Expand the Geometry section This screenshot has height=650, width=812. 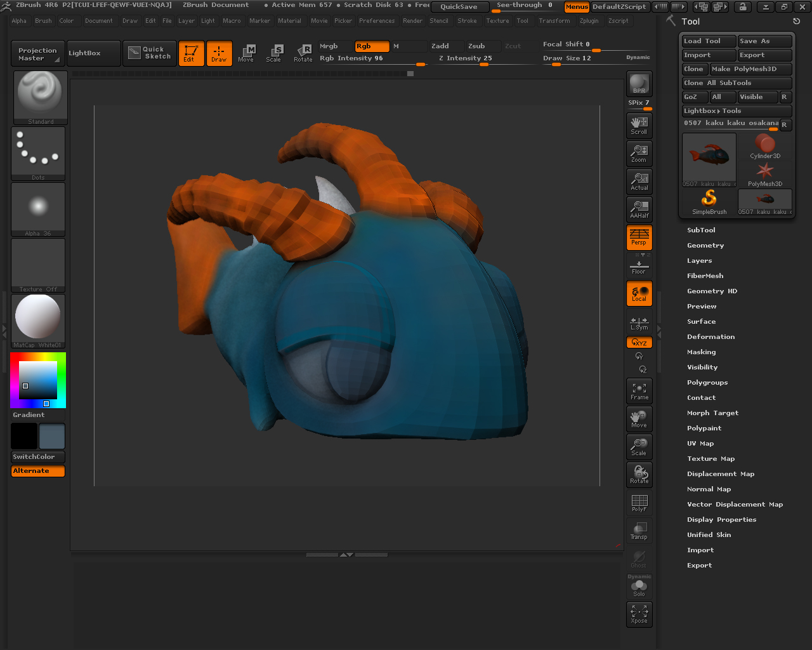click(x=705, y=246)
